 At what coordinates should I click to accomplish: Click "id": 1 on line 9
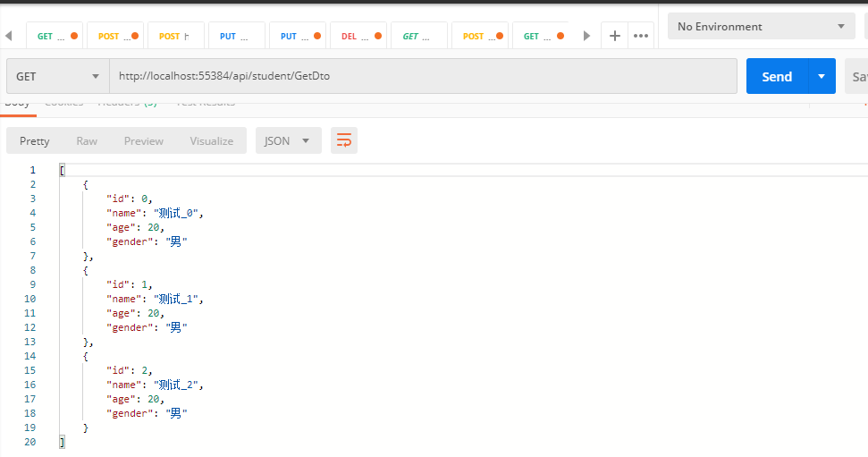coord(129,284)
